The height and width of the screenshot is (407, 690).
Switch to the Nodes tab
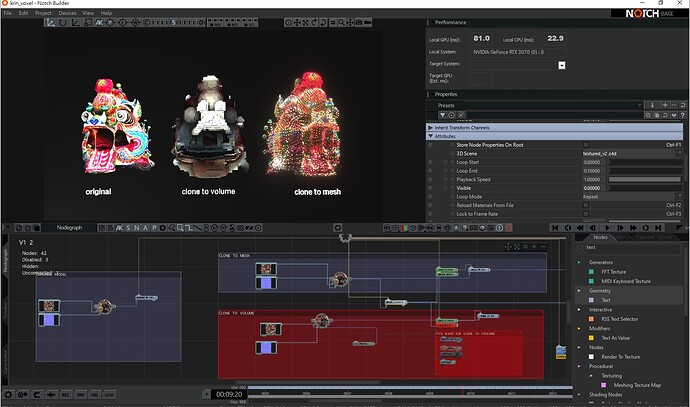coord(600,237)
